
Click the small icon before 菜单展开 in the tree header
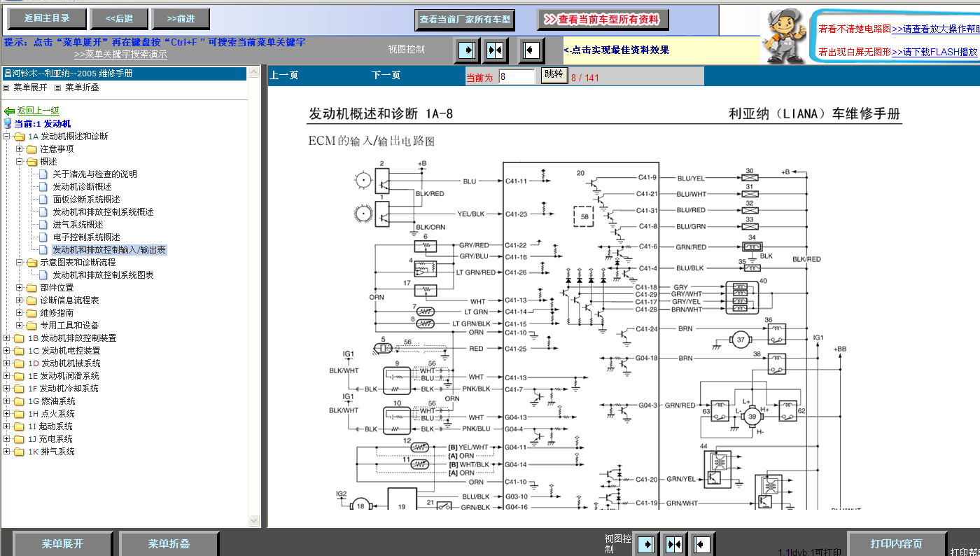pos(7,88)
